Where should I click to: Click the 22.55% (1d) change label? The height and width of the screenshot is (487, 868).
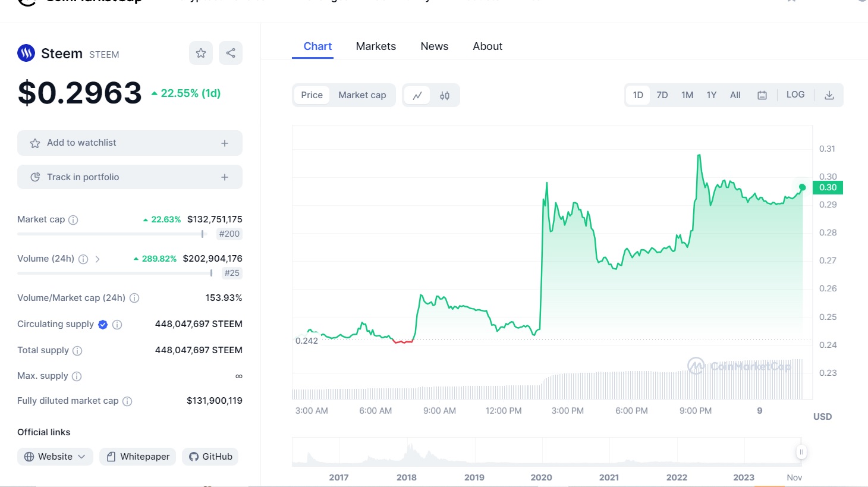[186, 93]
